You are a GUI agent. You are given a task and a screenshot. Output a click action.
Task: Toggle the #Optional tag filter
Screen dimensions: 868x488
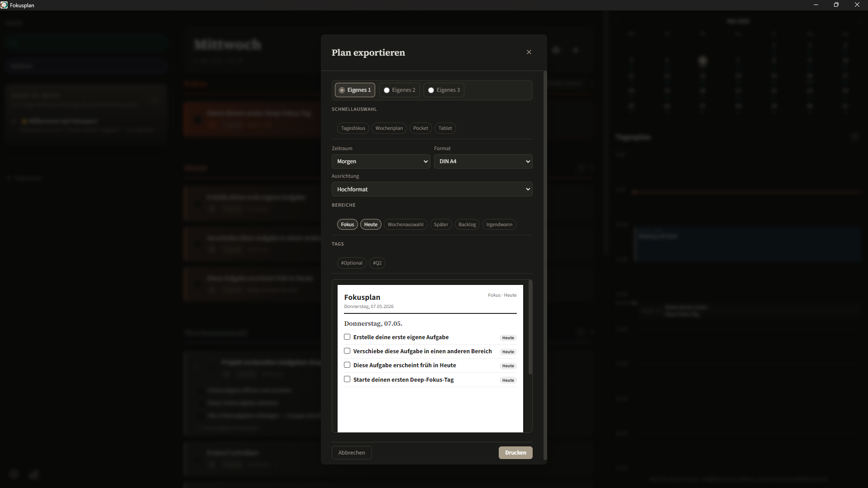click(x=352, y=263)
